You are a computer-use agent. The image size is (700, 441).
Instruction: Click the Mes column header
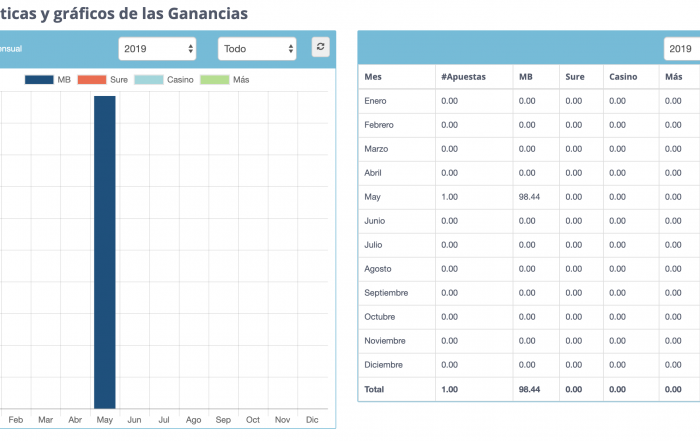pyautogui.click(x=373, y=76)
